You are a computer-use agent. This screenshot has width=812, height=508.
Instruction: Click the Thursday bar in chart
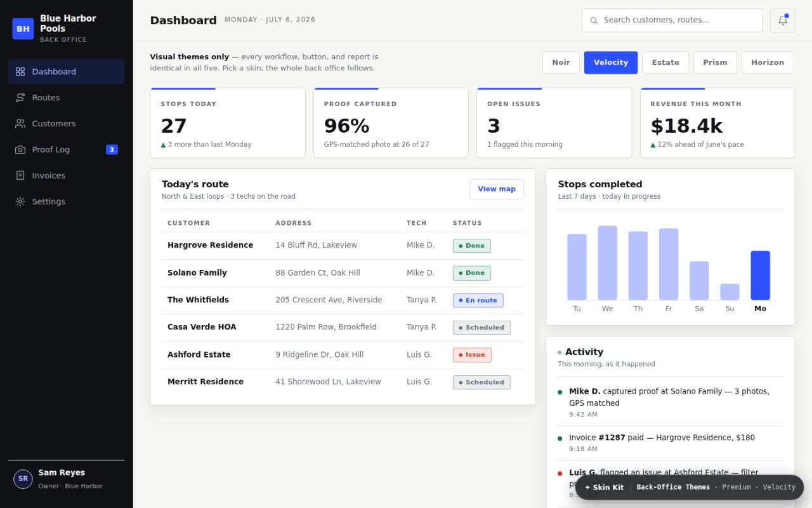point(638,265)
